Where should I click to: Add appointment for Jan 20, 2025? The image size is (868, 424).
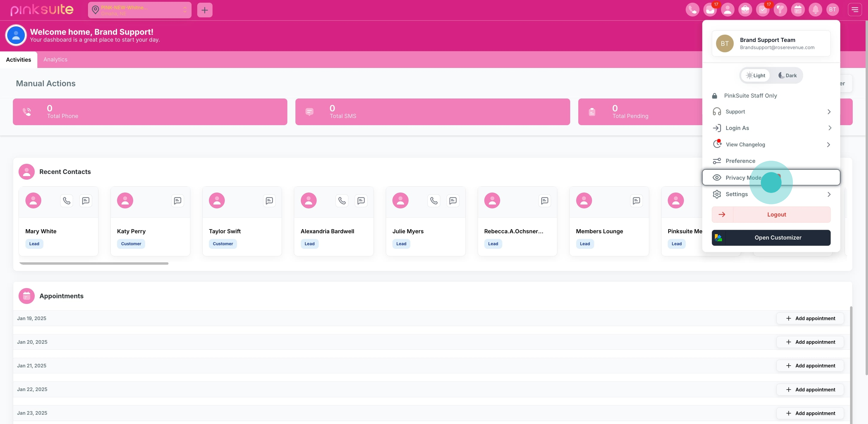click(810, 342)
